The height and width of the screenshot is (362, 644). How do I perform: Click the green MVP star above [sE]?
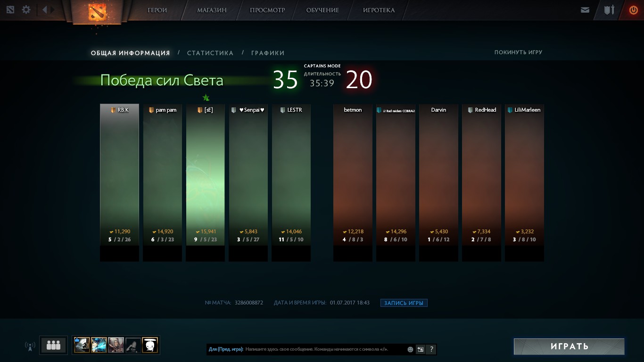(x=206, y=98)
